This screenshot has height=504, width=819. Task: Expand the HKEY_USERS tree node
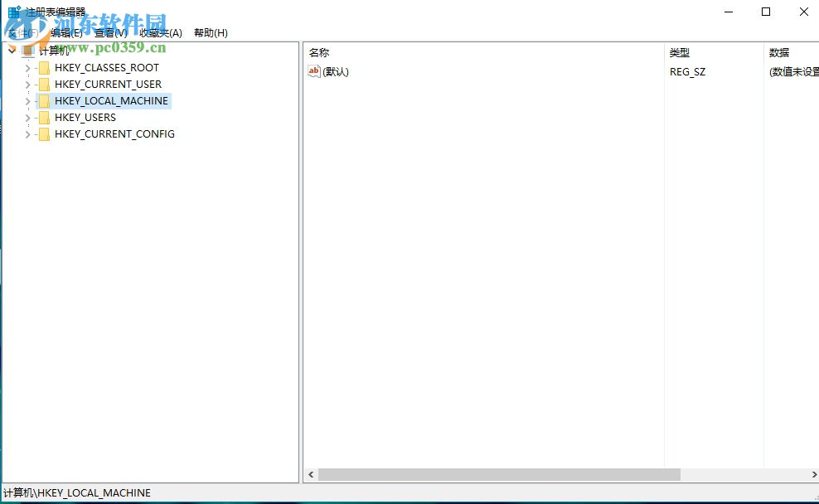[x=27, y=117]
